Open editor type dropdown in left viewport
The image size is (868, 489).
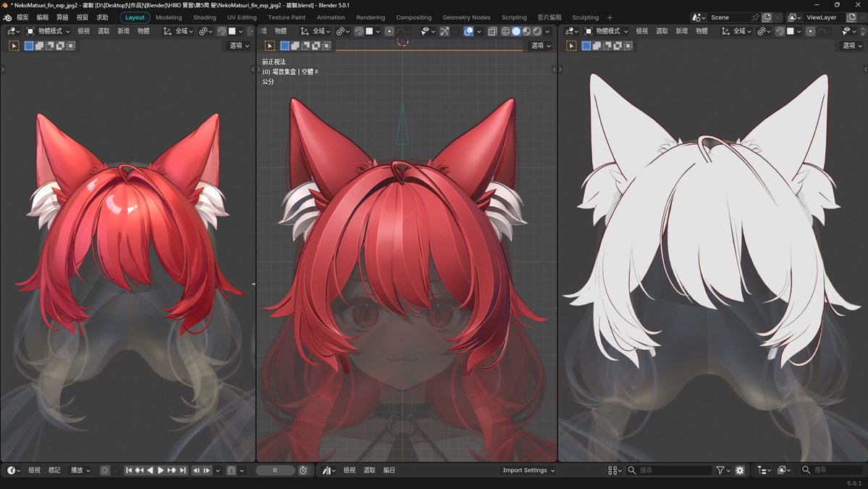click(13, 31)
